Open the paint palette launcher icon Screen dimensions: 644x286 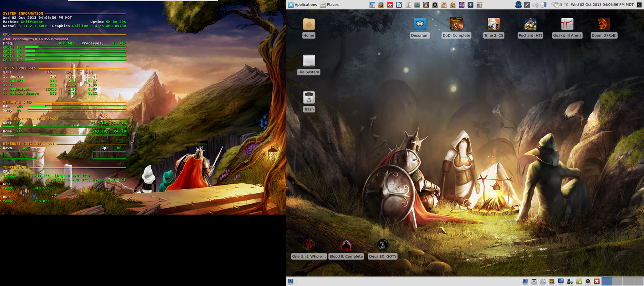(444, 5)
